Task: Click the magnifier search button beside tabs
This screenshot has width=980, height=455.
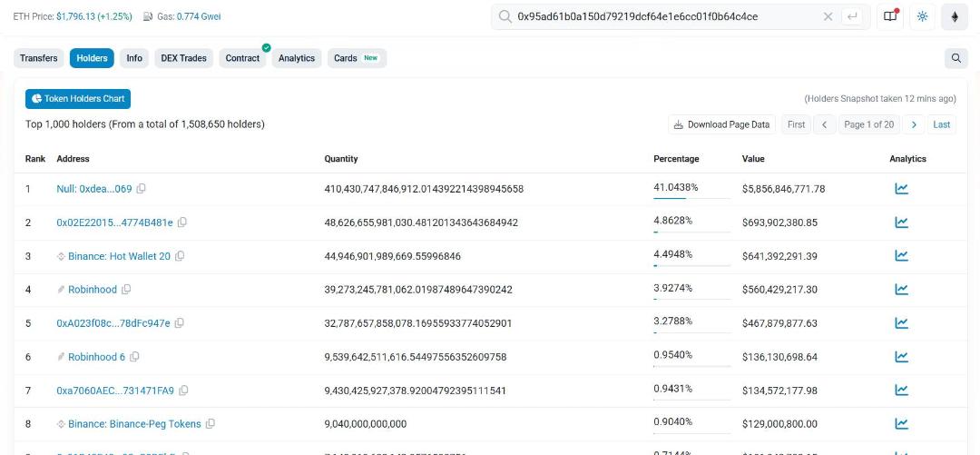Action: click(x=956, y=58)
